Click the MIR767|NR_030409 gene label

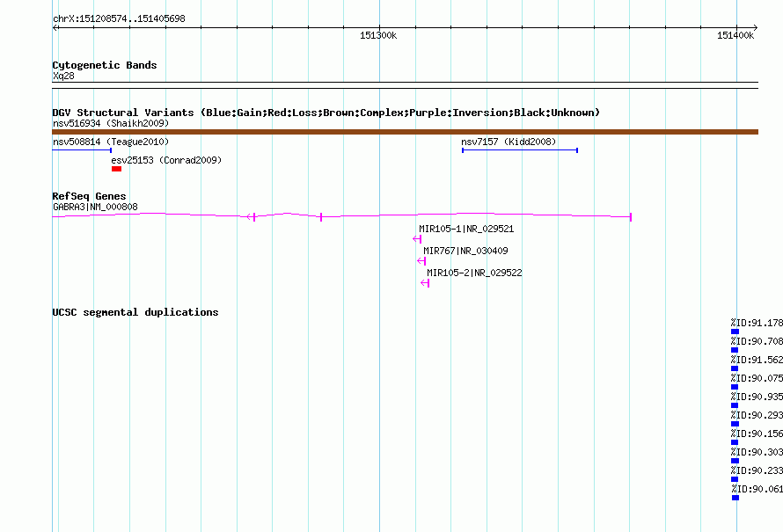[x=465, y=251]
